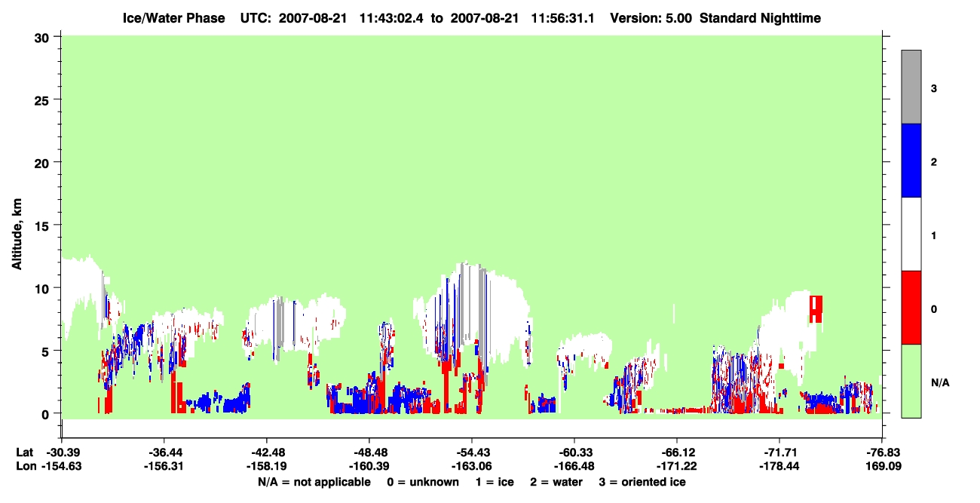
Task: Click the '2 = water' legend text
Action: [x=556, y=482]
